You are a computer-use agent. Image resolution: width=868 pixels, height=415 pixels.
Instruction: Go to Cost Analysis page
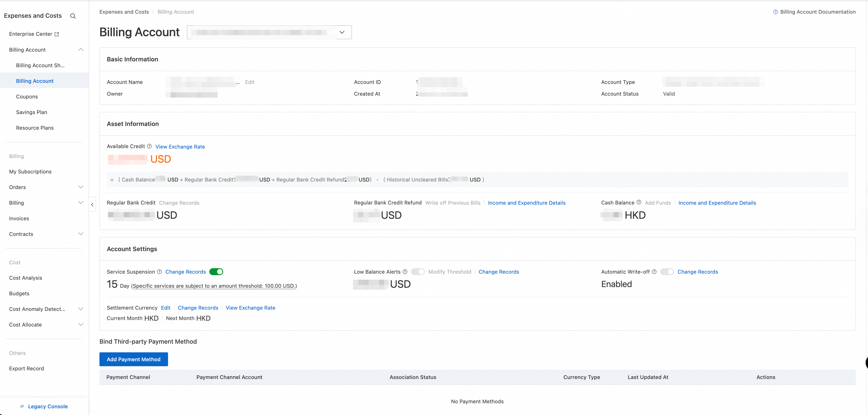click(x=26, y=278)
